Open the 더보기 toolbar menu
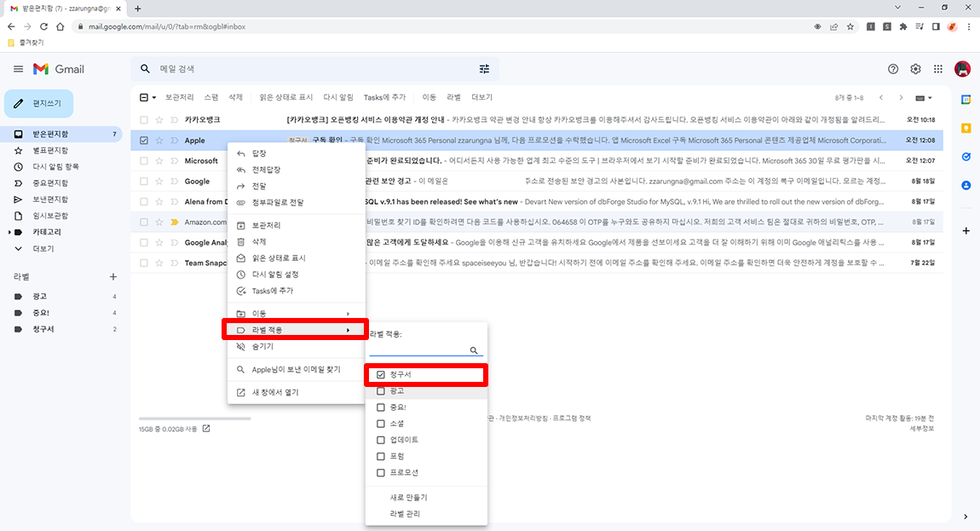980x531 pixels. [x=481, y=97]
